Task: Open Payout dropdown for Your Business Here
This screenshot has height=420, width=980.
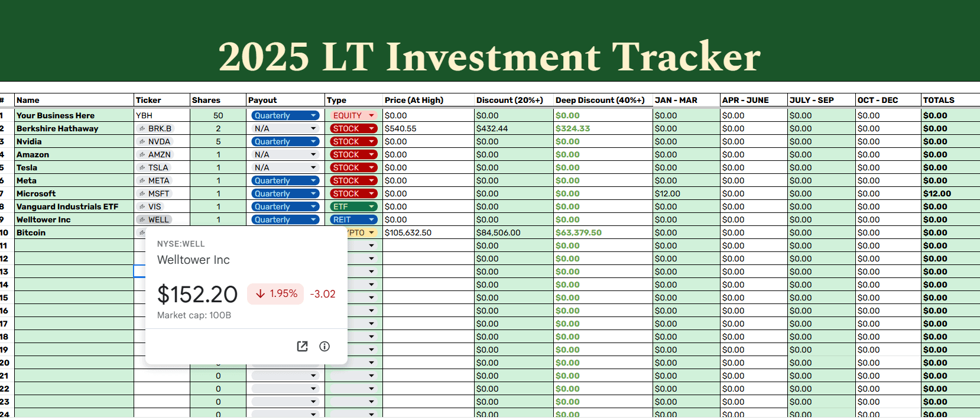Action: point(285,115)
